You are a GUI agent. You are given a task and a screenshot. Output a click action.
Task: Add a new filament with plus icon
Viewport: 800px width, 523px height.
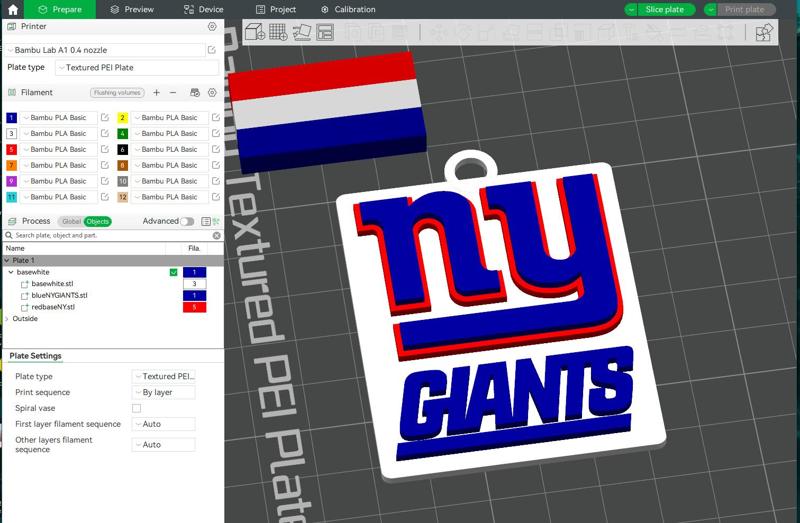click(x=157, y=92)
